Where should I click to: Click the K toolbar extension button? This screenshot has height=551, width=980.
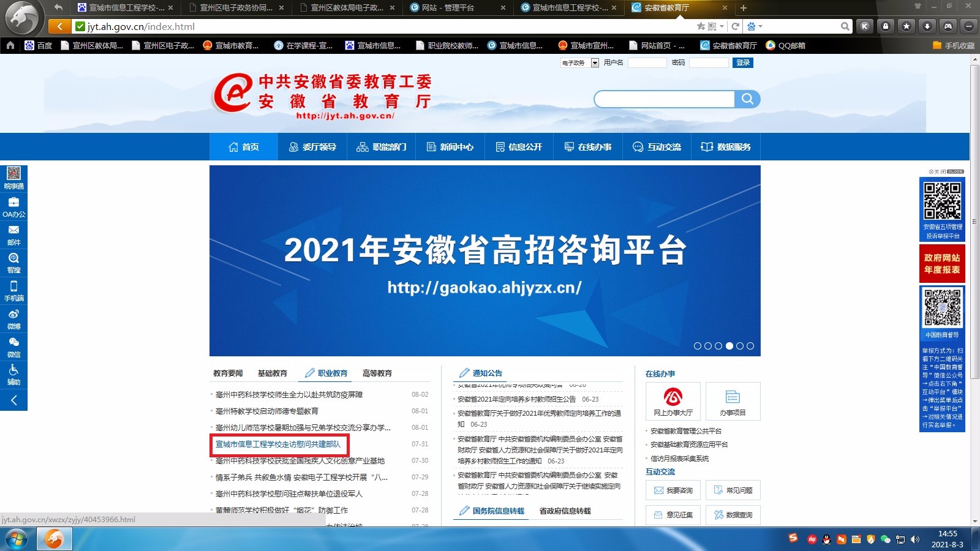tap(865, 26)
